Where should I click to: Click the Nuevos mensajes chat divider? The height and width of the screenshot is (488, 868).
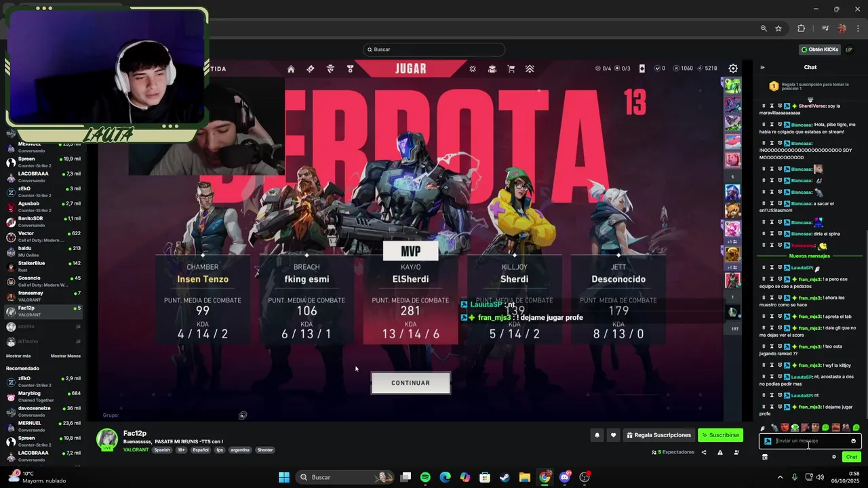point(810,256)
